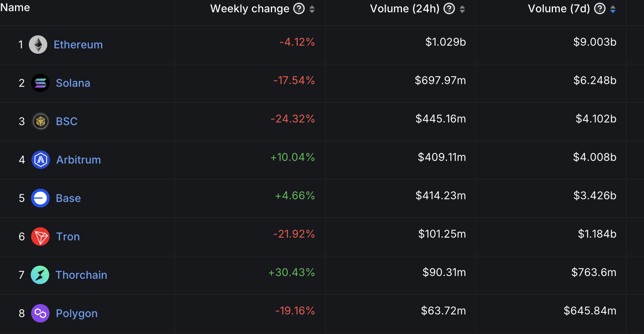644x334 pixels.
Task: Click the Arbitrum chain logo icon
Action: [x=41, y=160]
